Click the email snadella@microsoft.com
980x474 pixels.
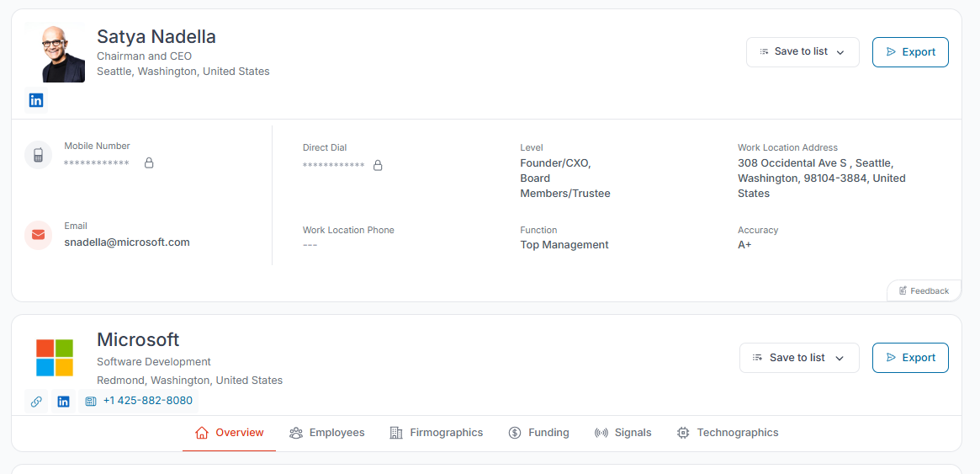[x=127, y=242]
